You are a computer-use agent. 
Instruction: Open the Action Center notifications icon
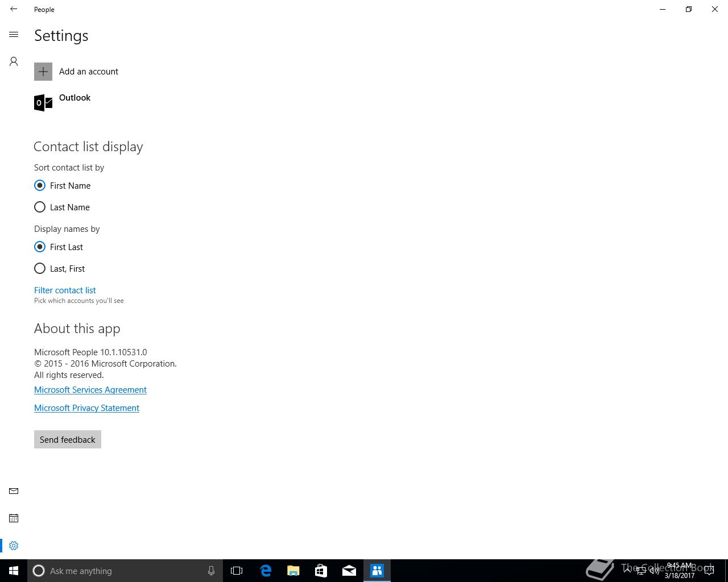click(x=710, y=571)
